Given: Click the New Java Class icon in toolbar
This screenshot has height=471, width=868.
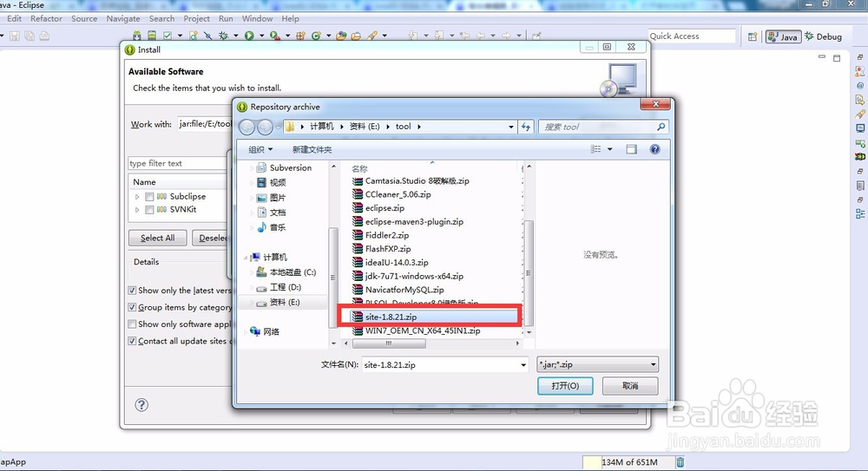Looking at the screenshot, I should (x=316, y=36).
